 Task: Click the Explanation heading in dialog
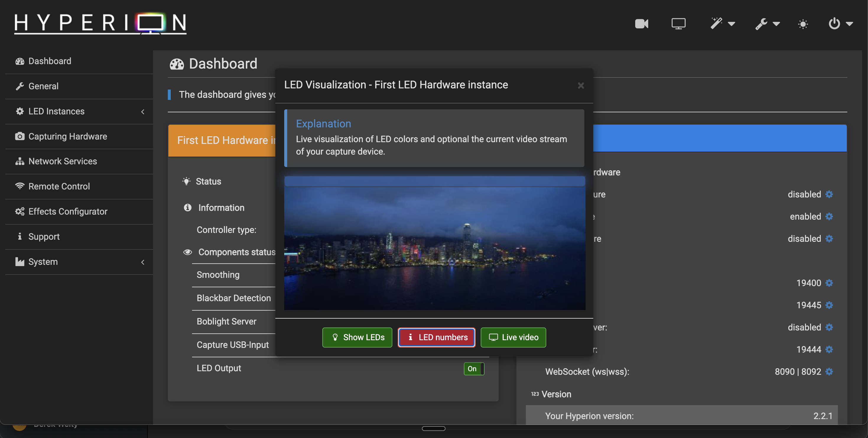[x=324, y=124]
